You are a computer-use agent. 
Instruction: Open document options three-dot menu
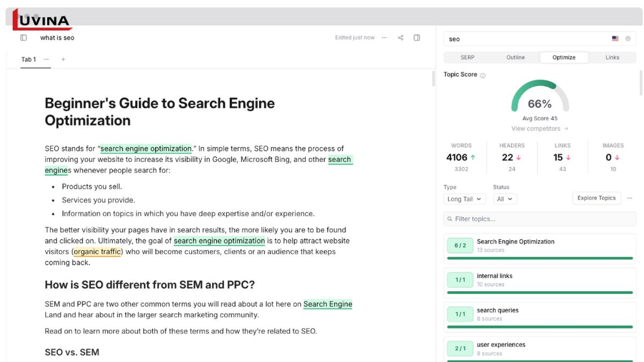tap(384, 38)
